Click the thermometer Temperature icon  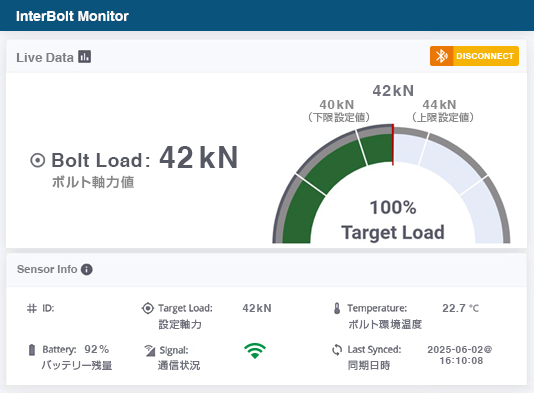[x=337, y=308]
